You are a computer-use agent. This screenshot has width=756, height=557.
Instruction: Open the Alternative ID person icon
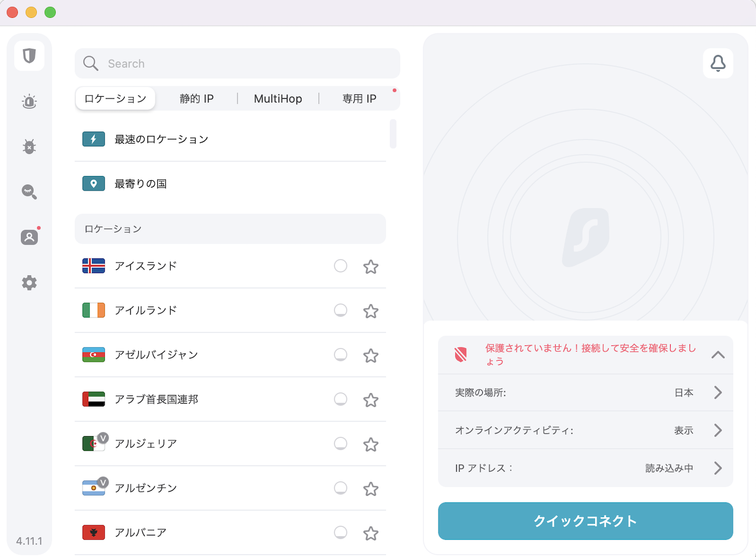tap(29, 237)
